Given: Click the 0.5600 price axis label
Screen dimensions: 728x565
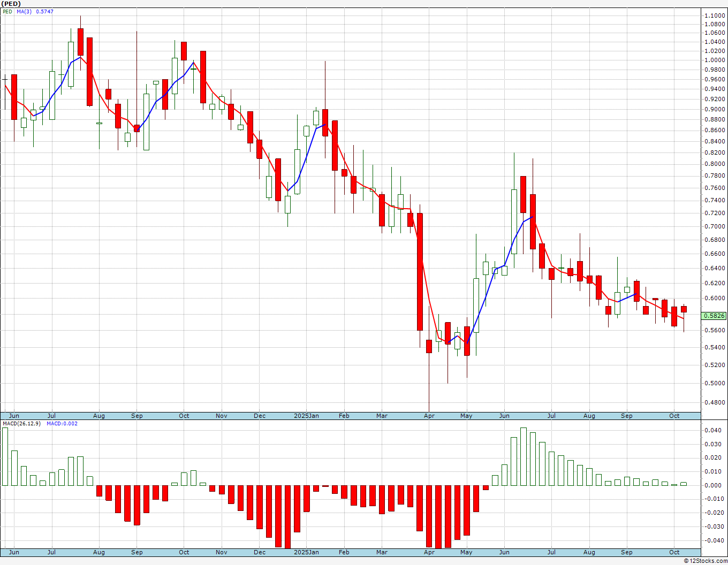Looking at the screenshot, I should click(715, 330).
